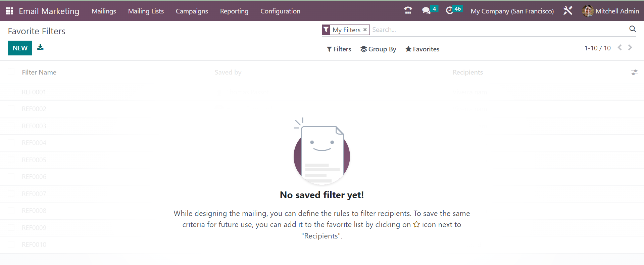Click the Email Marketing app title
The image size is (644, 265).
click(x=49, y=11)
